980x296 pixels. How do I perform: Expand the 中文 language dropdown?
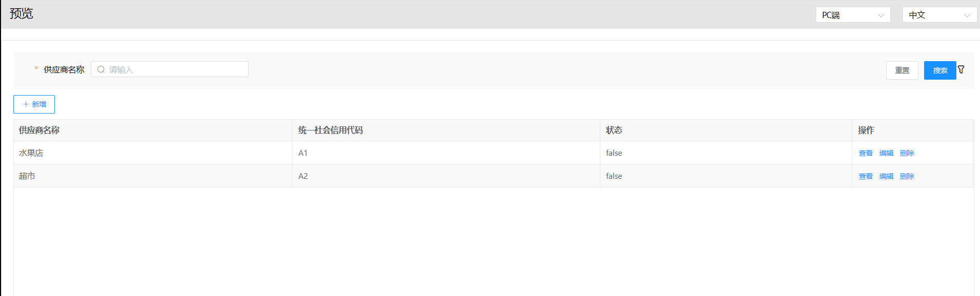point(939,15)
